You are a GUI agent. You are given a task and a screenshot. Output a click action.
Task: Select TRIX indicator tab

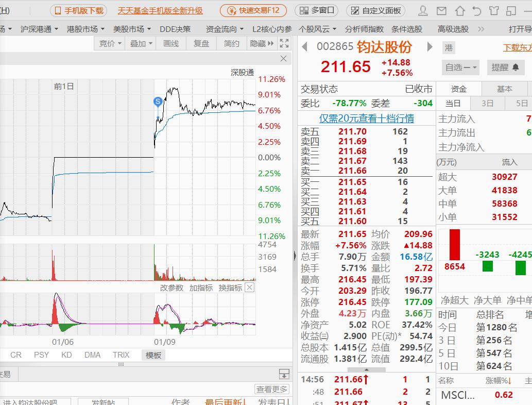pos(121,355)
